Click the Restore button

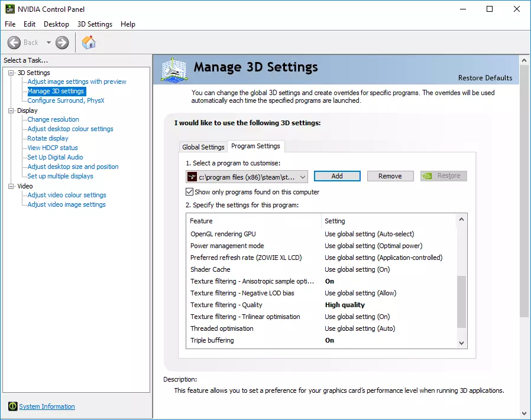[x=443, y=176]
